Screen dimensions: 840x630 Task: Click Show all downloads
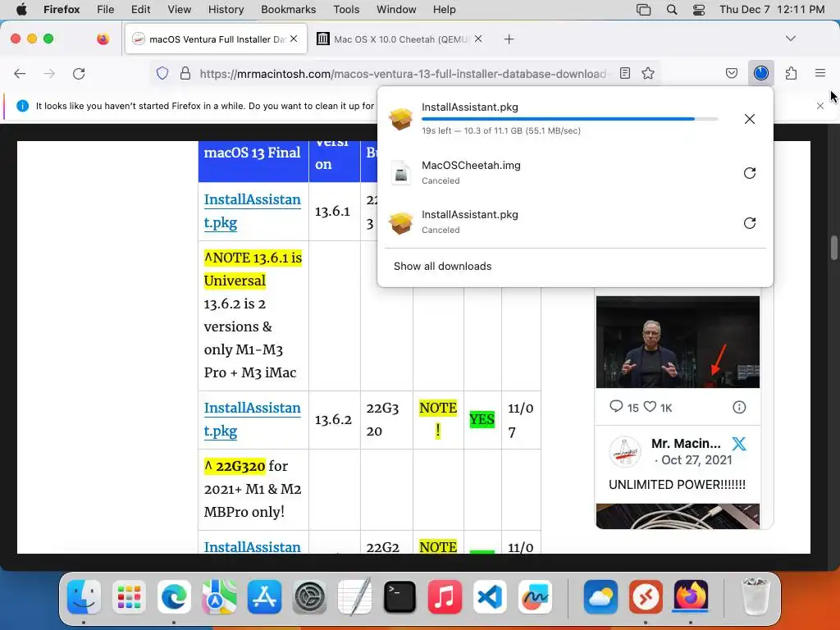pyautogui.click(x=442, y=267)
